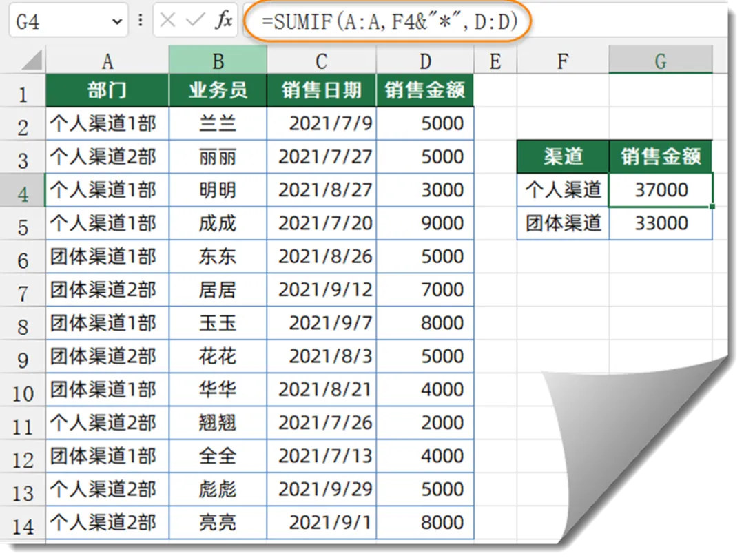
Task: Click the column F header dropdown area
Action: click(562, 61)
